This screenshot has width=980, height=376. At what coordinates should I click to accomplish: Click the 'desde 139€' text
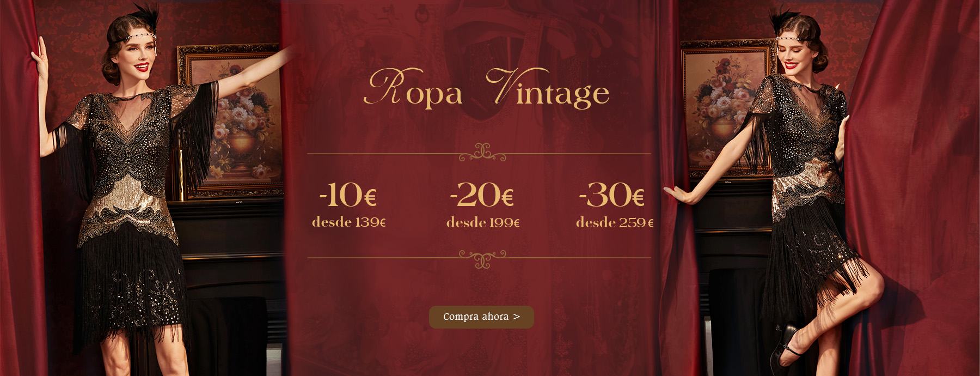coord(349,222)
